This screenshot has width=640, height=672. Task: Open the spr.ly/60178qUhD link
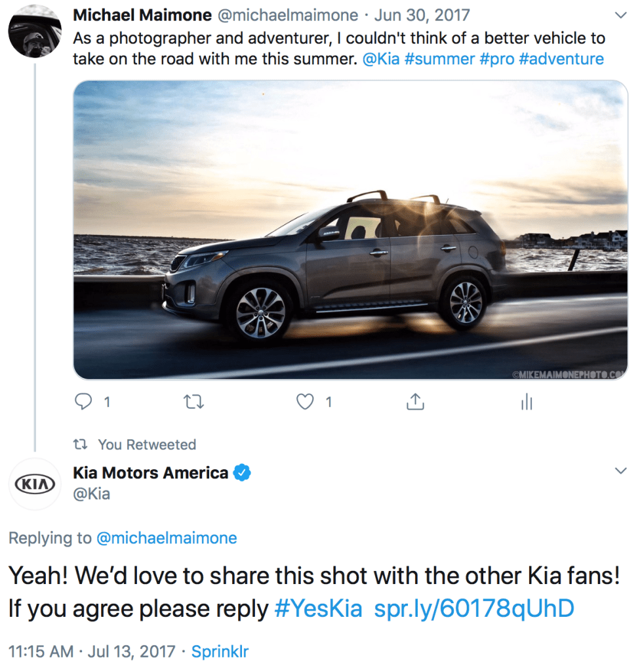pos(473,609)
